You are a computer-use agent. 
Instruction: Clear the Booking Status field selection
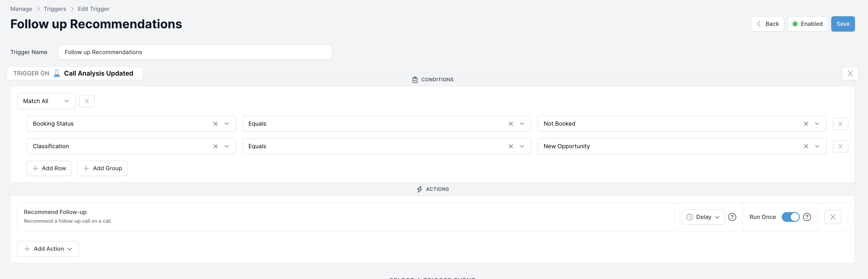pos(216,123)
